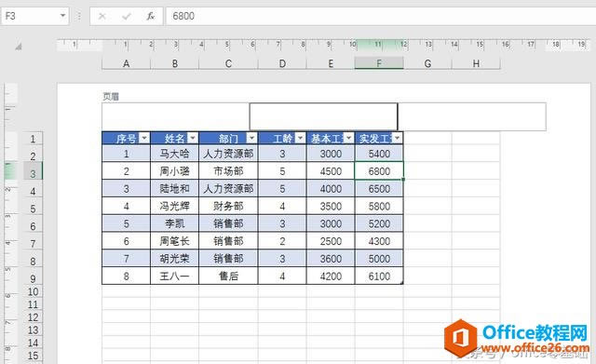The height and width of the screenshot is (364, 596).
Task: Click the table resize handle corner
Action: tap(401, 282)
